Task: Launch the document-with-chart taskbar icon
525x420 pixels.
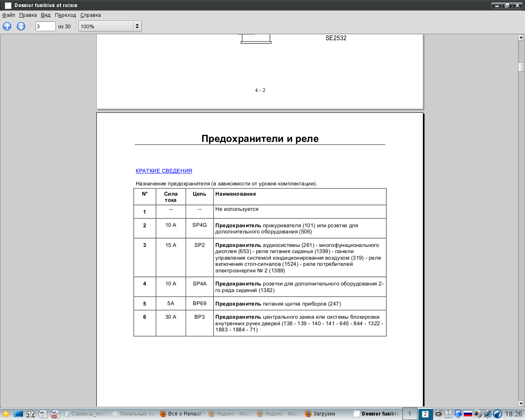Action: pyautogui.click(x=55, y=413)
